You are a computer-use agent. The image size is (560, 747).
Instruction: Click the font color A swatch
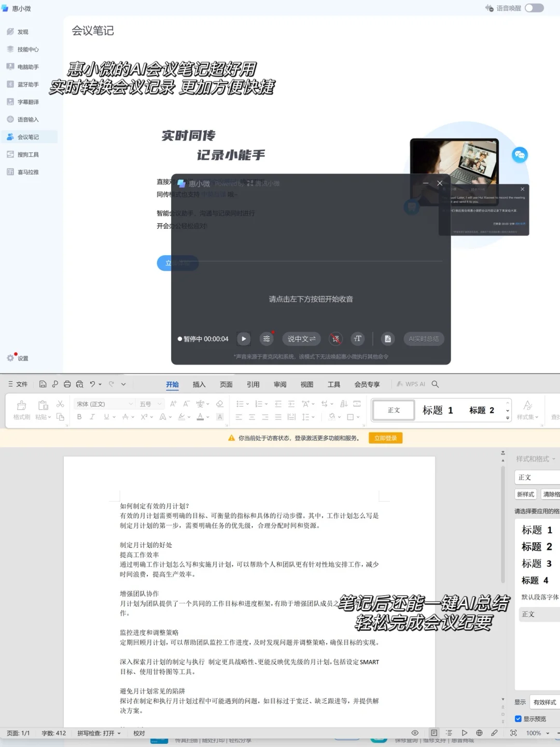(200, 417)
